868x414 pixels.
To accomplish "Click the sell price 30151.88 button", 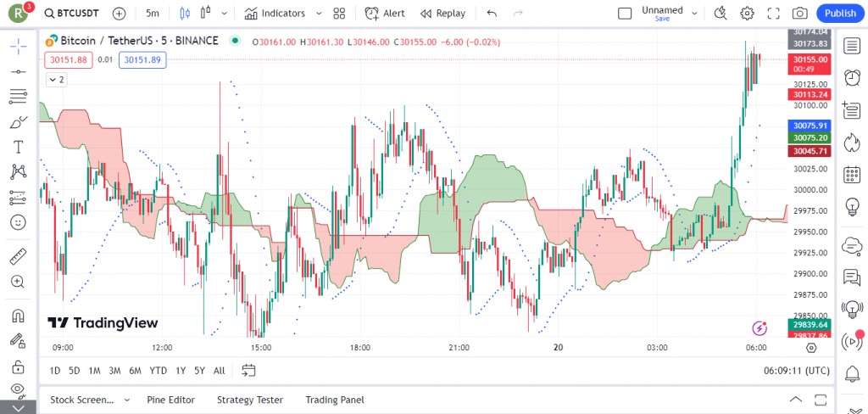I will [x=69, y=59].
